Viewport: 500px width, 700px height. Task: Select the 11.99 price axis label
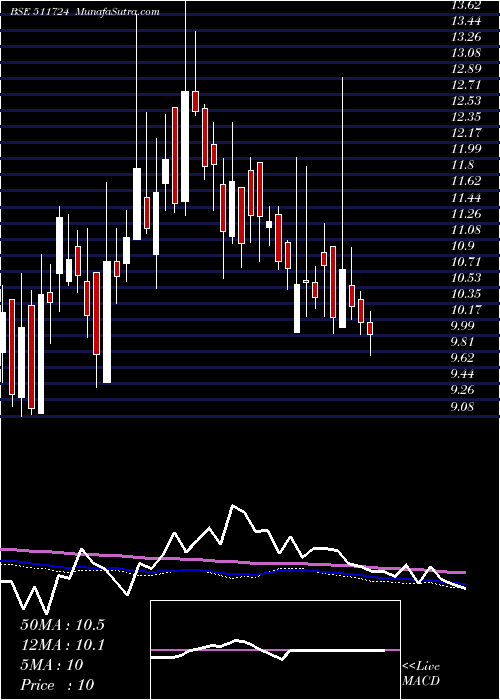pos(466,150)
